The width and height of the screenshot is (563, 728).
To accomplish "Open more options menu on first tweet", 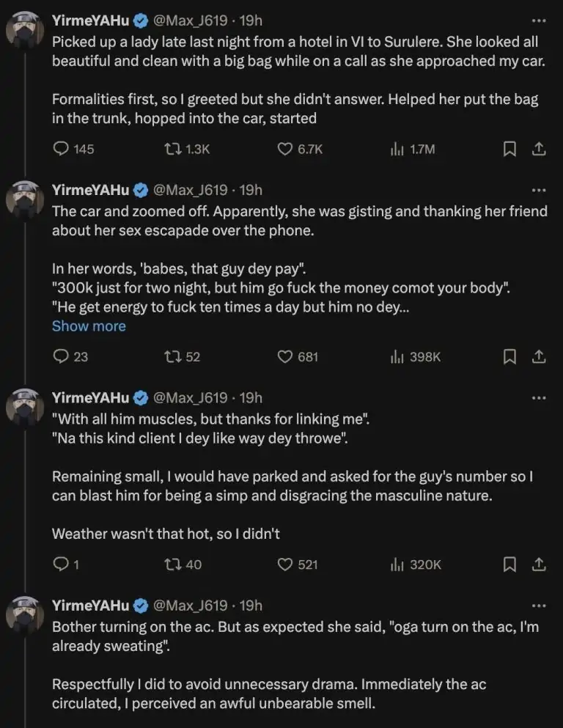I will (x=539, y=20).
